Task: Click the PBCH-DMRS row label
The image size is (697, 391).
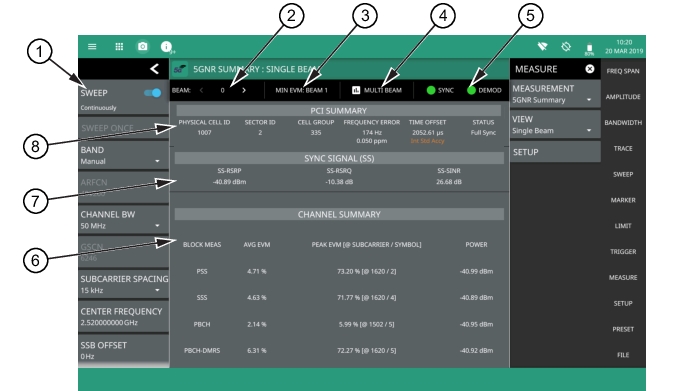Action: pyautogui.click(x=202, y=351)
